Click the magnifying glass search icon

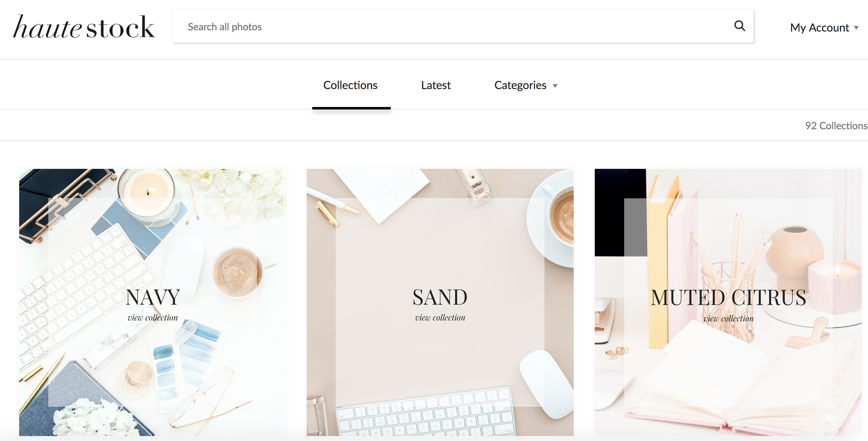pos(739,26)
